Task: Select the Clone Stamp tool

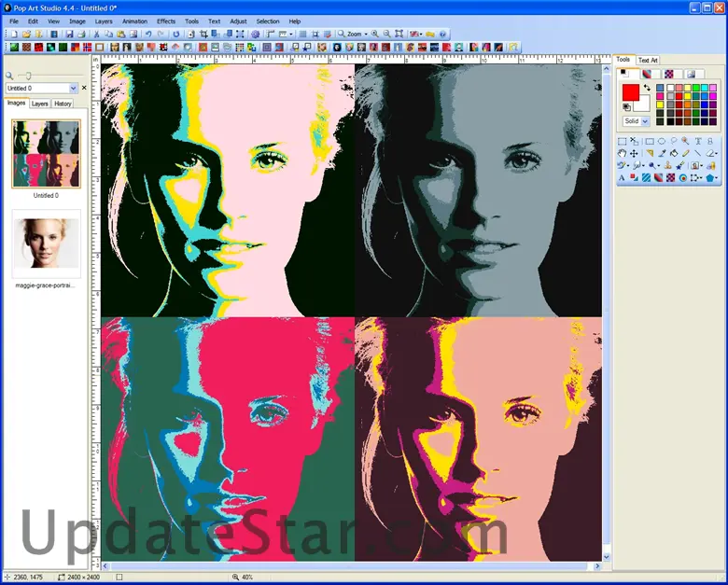Action: point(666,165)
